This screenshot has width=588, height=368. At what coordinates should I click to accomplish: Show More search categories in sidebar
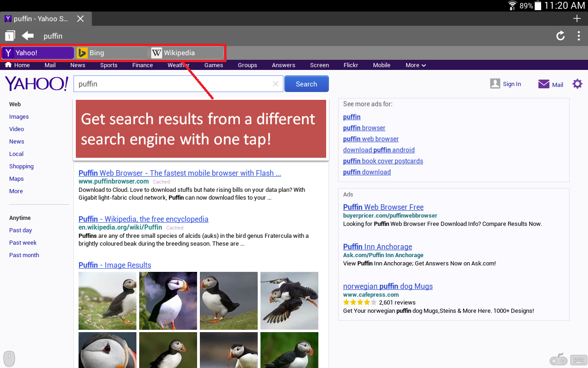pos(16,191)
